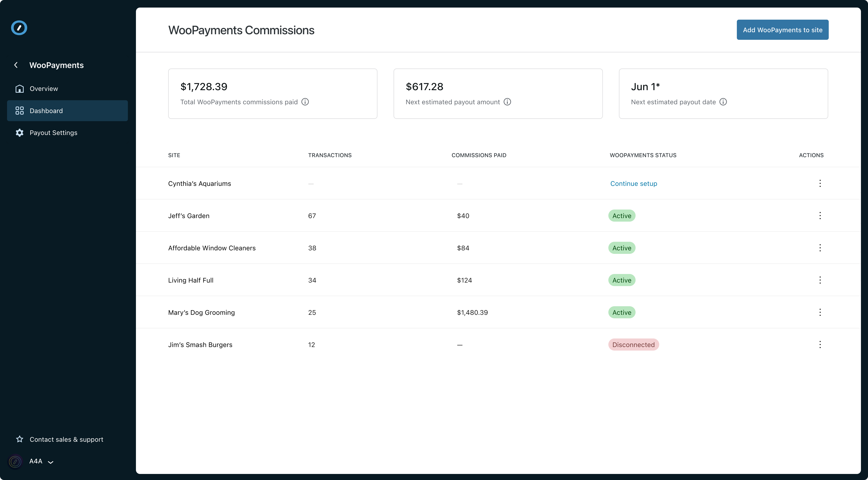Click the Living Half Full site name
This screenshot has height=480, width=868.
coord(191,281)
